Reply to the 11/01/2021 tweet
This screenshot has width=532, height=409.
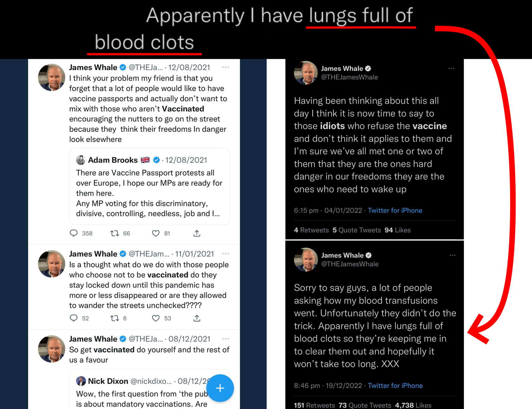(74, 318)
